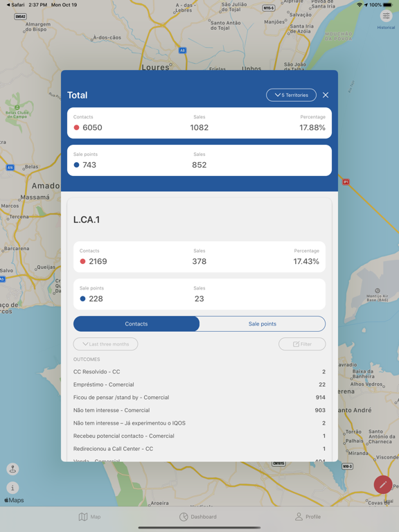Select the Total percentage 17.88%
This screenshot has width=399, height=532.
click(x=312, y=127)
